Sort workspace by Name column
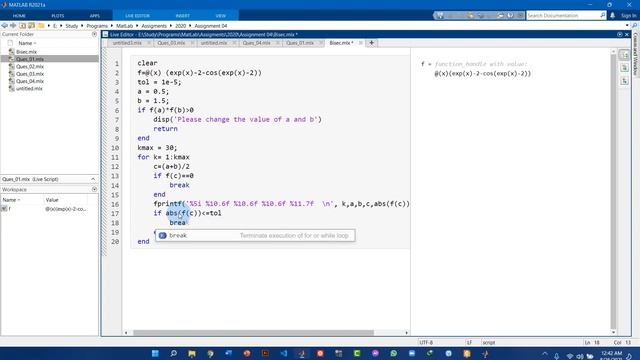 (11, 200)
